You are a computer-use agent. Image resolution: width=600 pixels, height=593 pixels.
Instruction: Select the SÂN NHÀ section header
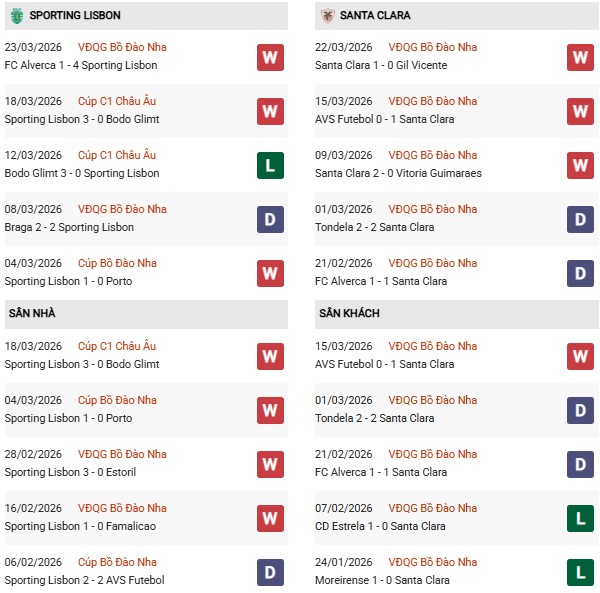[x=32, y=313]
